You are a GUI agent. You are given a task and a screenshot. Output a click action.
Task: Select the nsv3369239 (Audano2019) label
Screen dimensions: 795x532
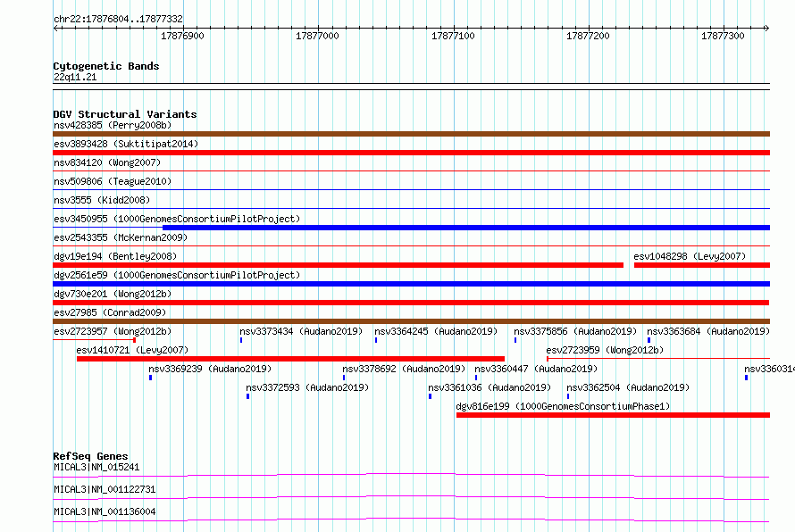pos(210,369)
